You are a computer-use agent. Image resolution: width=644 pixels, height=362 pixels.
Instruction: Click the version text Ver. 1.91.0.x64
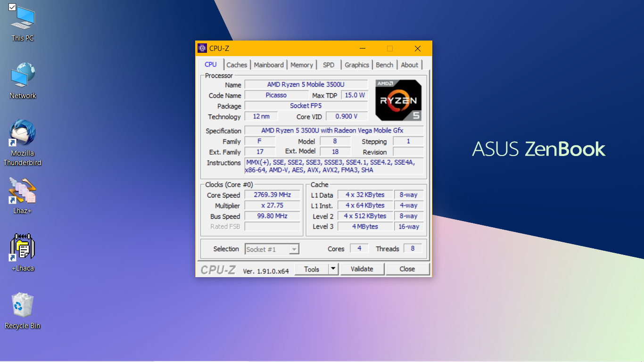[x=266, y=271]
